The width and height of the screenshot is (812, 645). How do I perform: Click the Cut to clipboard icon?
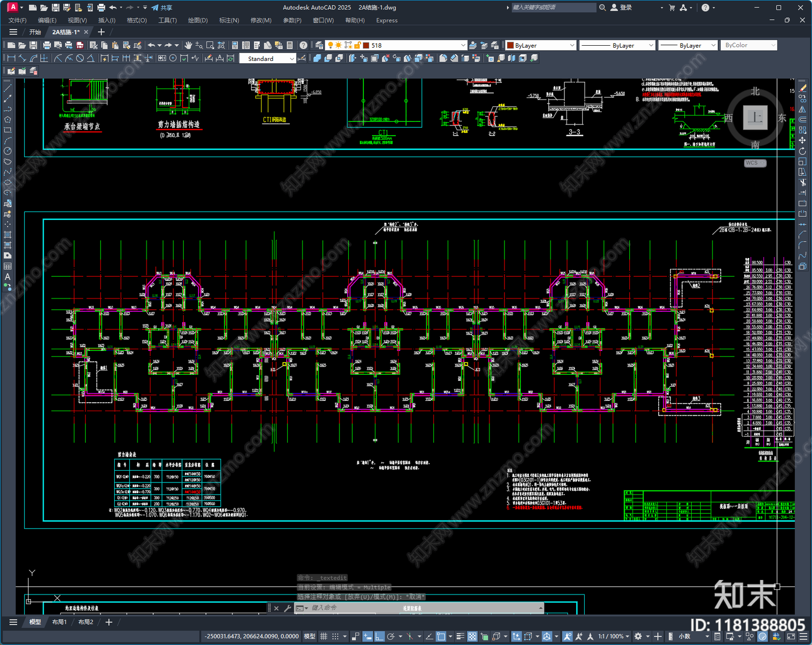point(93,45)
